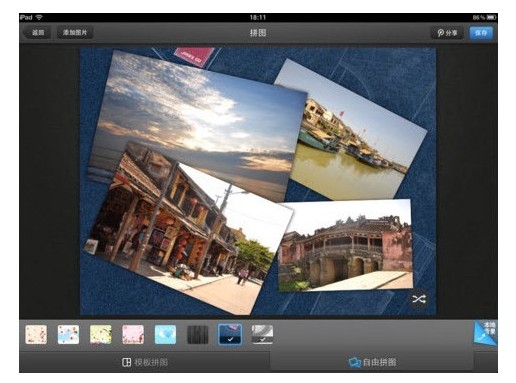Viewport: 516px width, 383px height.
Task: Select the cyan hearts background thumbnail
Action: [x=165, y=334]
